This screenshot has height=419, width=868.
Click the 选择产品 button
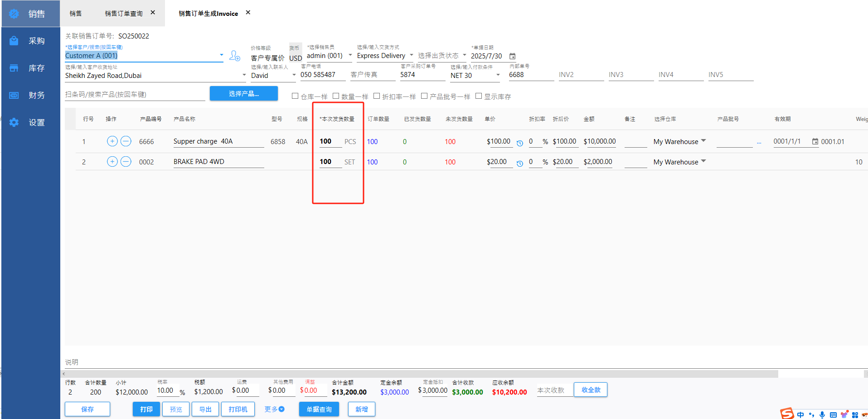pos(243,94)
